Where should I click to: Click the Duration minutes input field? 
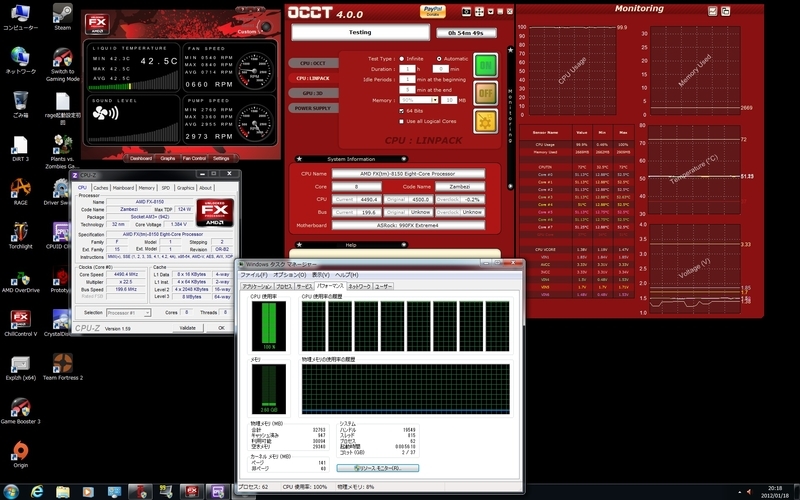point(440,69)
